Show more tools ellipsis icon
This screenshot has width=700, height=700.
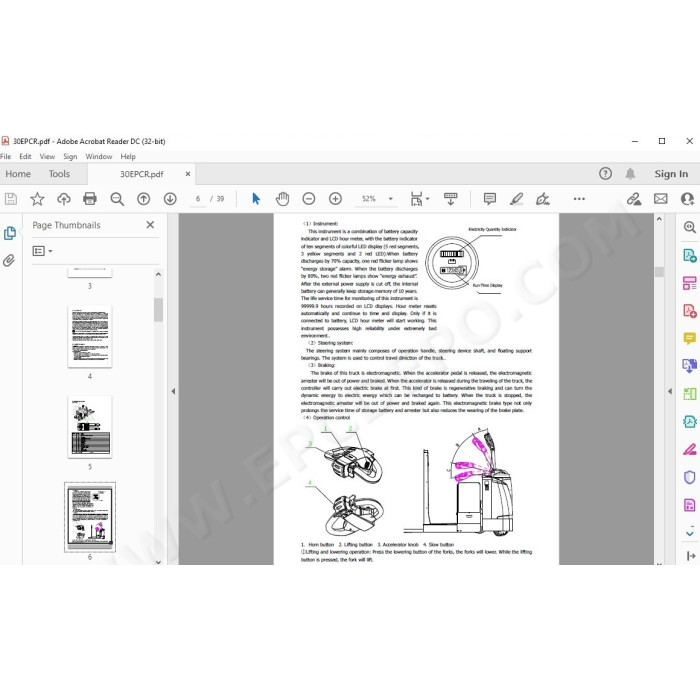pyautogui.click(x=579, y=199)
